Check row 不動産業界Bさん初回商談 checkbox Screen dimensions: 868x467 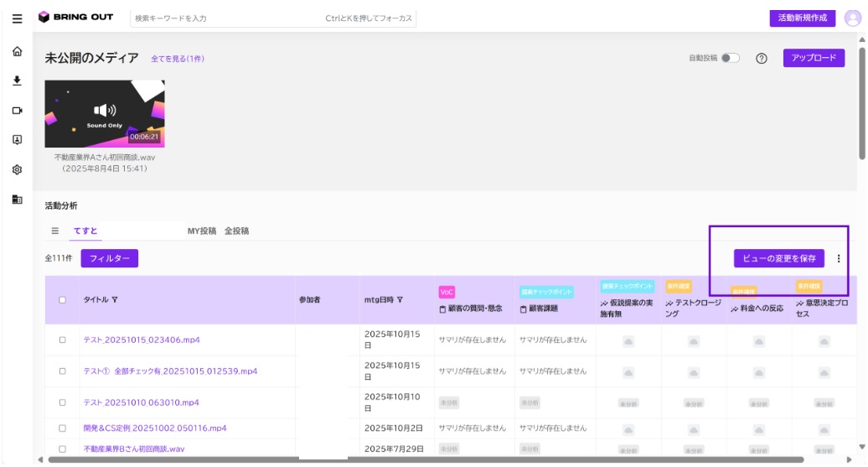tap(63, 449)
